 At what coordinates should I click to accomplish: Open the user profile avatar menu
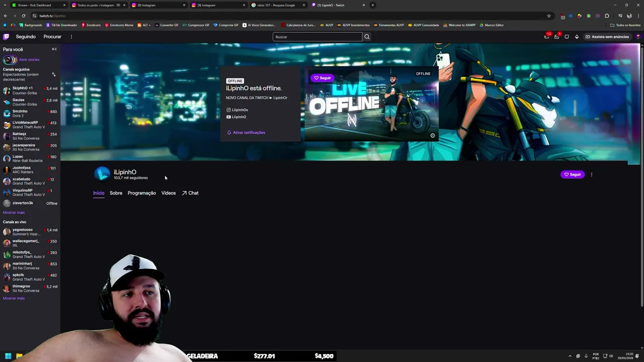638,37
